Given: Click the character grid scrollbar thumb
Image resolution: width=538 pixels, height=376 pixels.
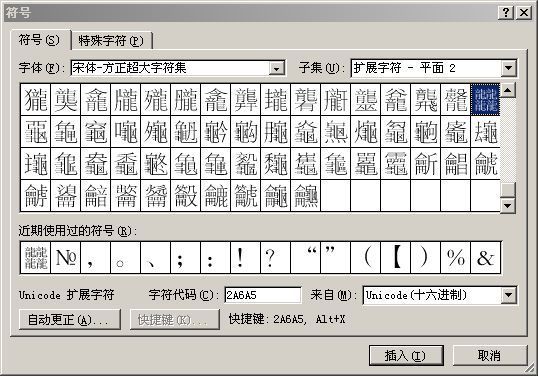Looking at the screenshot, I should [508, 190].
